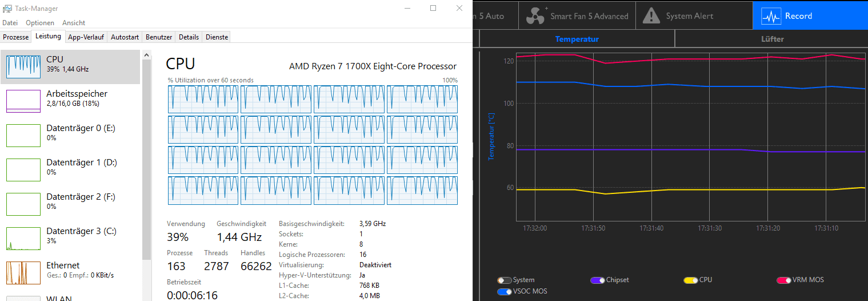
Task: Click the Record waveform icon
Action: [771, 16]
